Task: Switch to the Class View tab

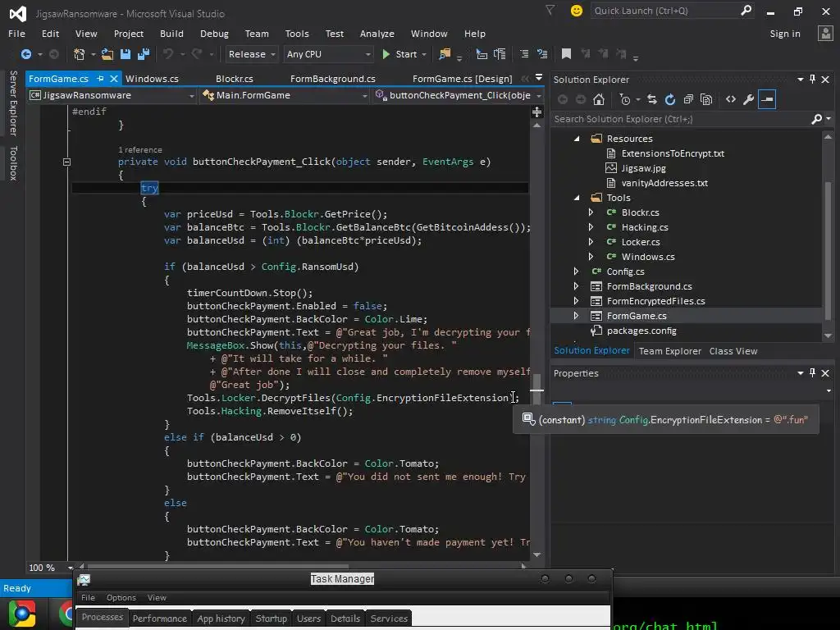Action: click(x=733, y=351)
